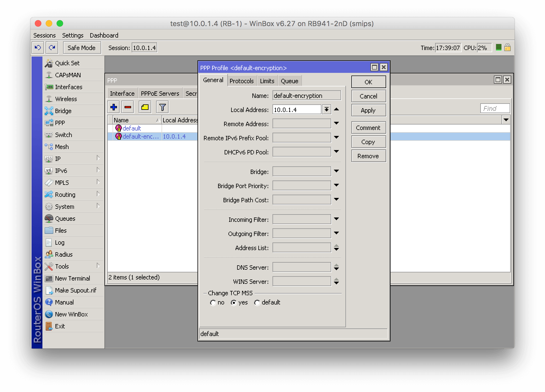Select the 'yes' option for Change TCP MSS
Screen dimensions: 545x392
pos(234,303)
